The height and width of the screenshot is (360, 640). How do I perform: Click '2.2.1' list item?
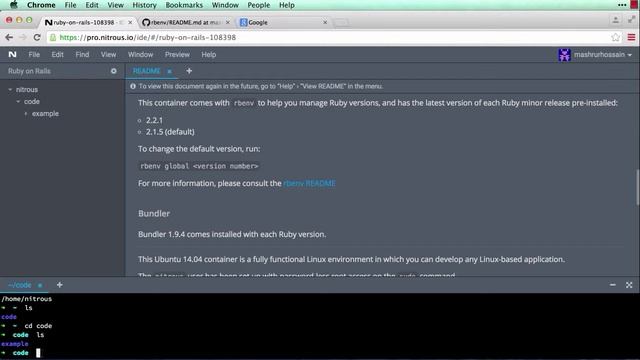pos(154,120)
